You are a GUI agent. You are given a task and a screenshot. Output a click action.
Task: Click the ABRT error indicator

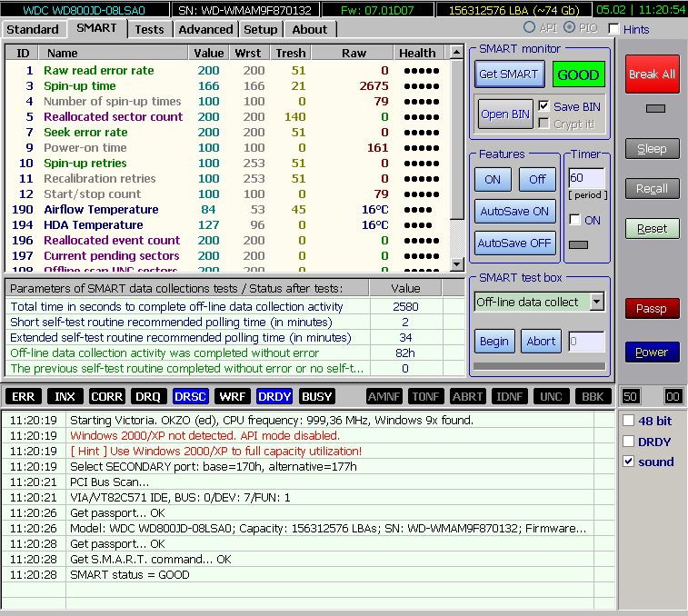click(x=467, y=396)
